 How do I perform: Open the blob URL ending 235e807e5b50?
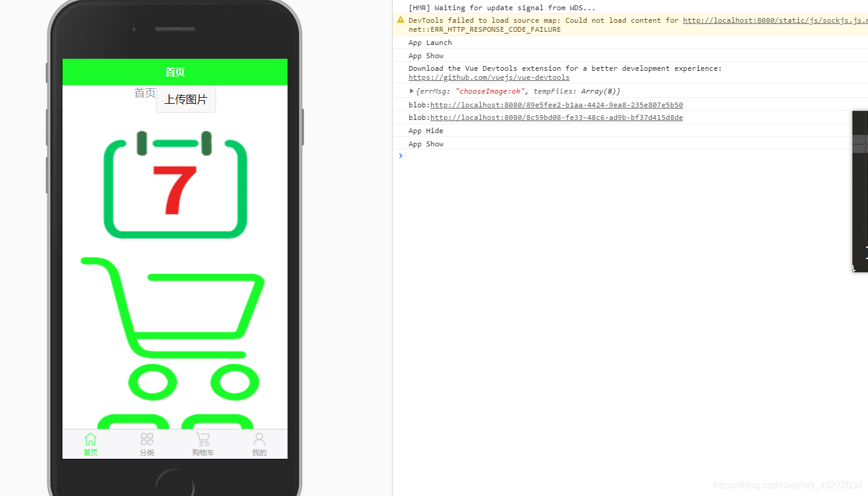[556, 105]
